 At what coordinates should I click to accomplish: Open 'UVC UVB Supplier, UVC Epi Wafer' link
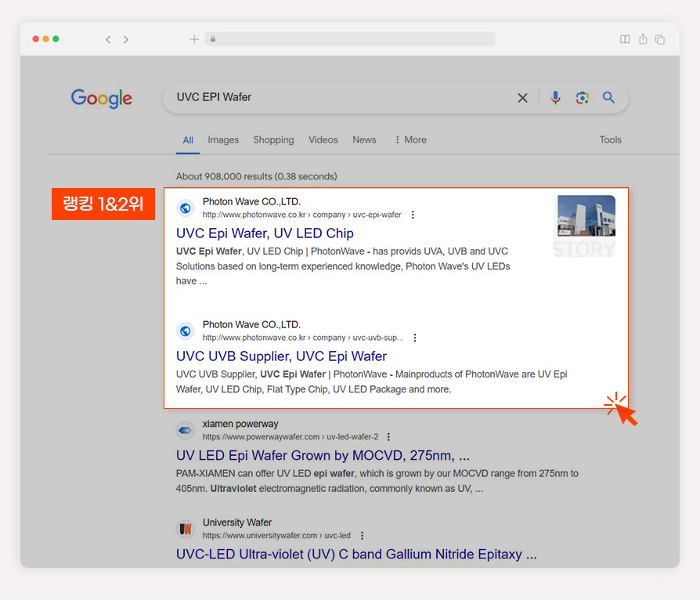281,356
